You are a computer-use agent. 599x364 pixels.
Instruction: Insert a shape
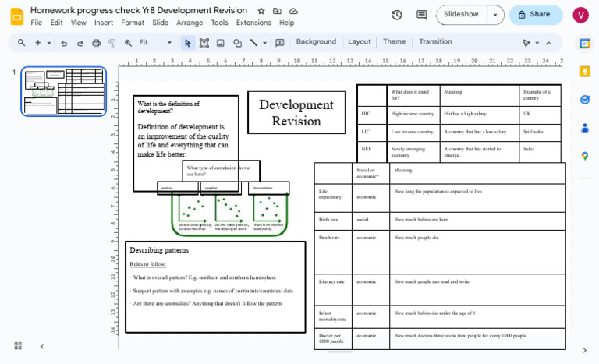(x=237, y=43)
